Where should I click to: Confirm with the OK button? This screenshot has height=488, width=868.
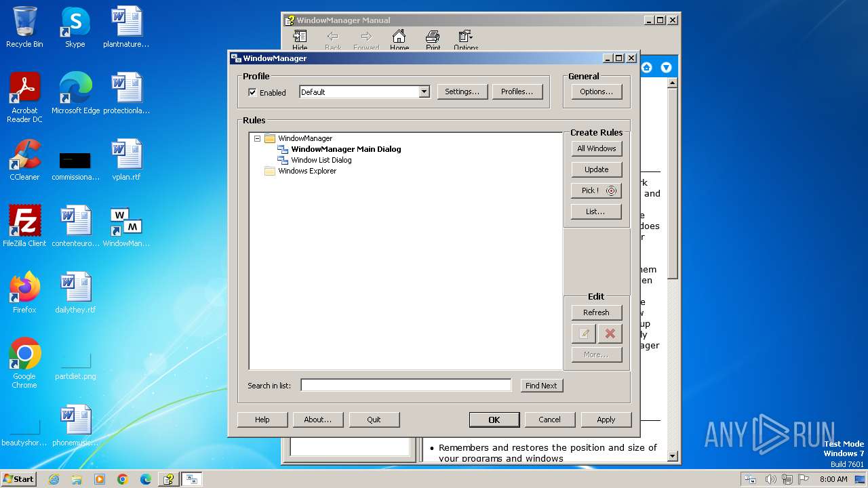(494, 420)
